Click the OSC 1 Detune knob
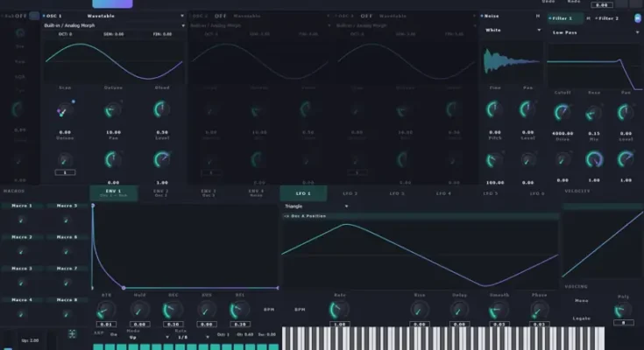The image size is (644, 350). coord(113,111)
